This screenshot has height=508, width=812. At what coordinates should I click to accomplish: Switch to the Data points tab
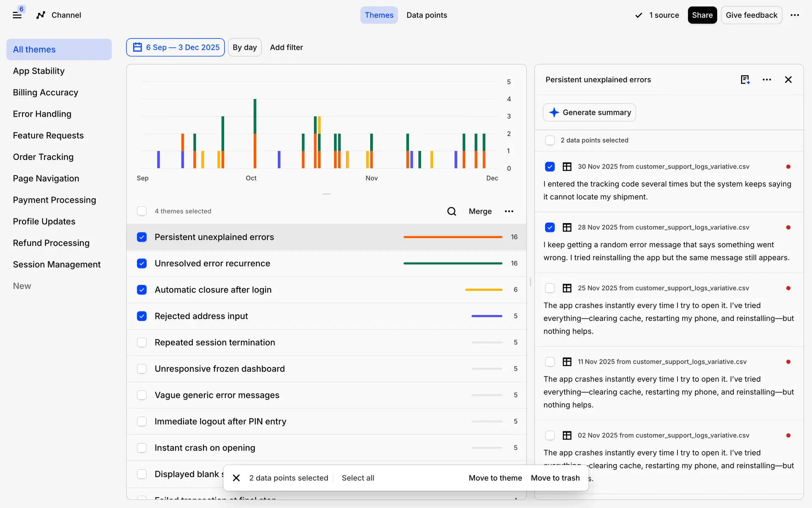point(426,15)
